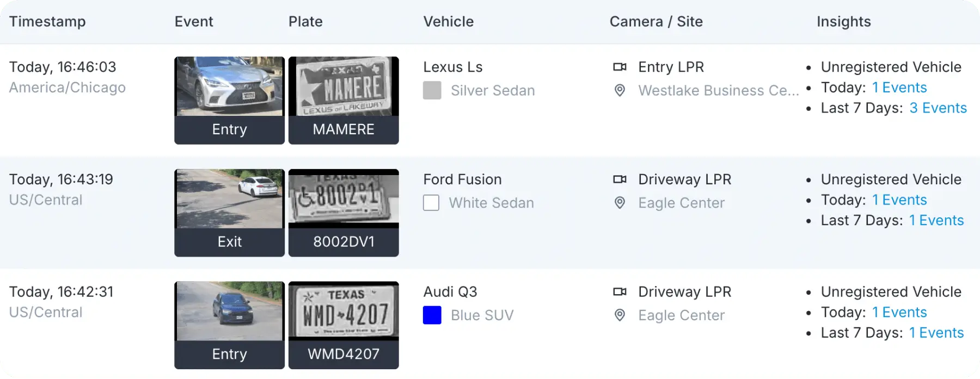Image resolution: width=980 pixels, height=379 pixels.
Task: Click location pin in Audi Q3 row
Action: (620, 315)
